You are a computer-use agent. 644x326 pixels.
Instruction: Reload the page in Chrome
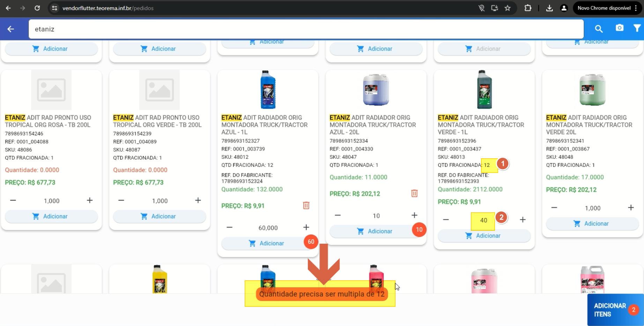(37, 8)
